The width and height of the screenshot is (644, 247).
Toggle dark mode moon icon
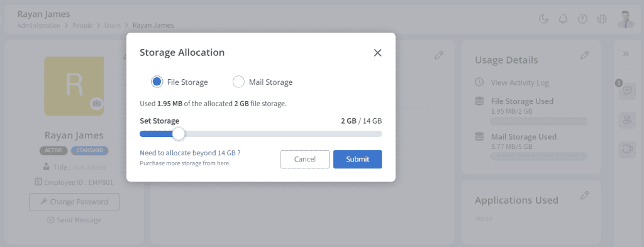pyautogui.click(x=544, y=19)
